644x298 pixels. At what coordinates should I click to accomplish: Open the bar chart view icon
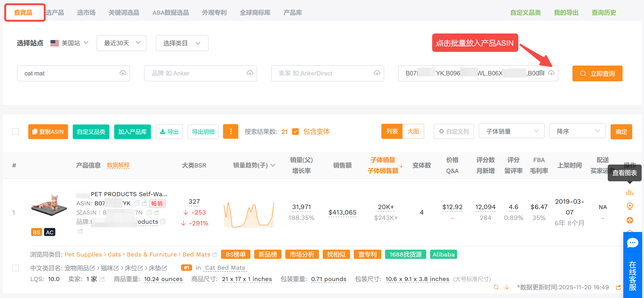click(629, 192)
